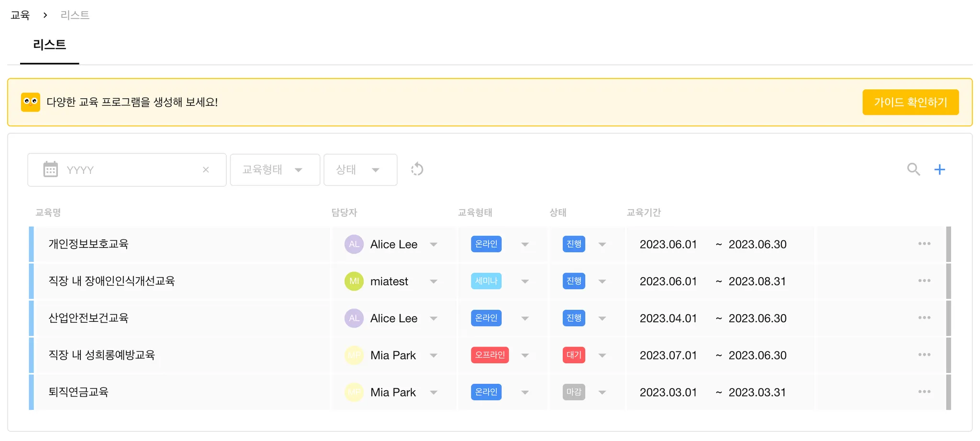Add a new education with plus icon
The width and height of the screenshot is (980, 441).
pos(940,170)
